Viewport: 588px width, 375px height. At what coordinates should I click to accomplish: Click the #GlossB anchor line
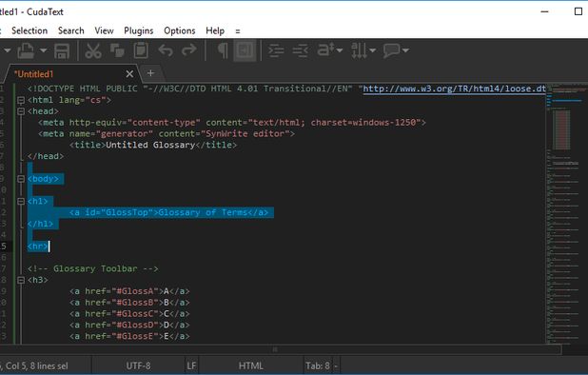pos(129,303)
